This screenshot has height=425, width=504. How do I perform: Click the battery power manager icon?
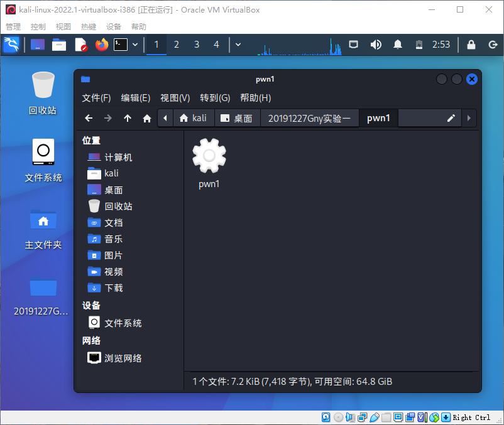click(x=419, y=45)
